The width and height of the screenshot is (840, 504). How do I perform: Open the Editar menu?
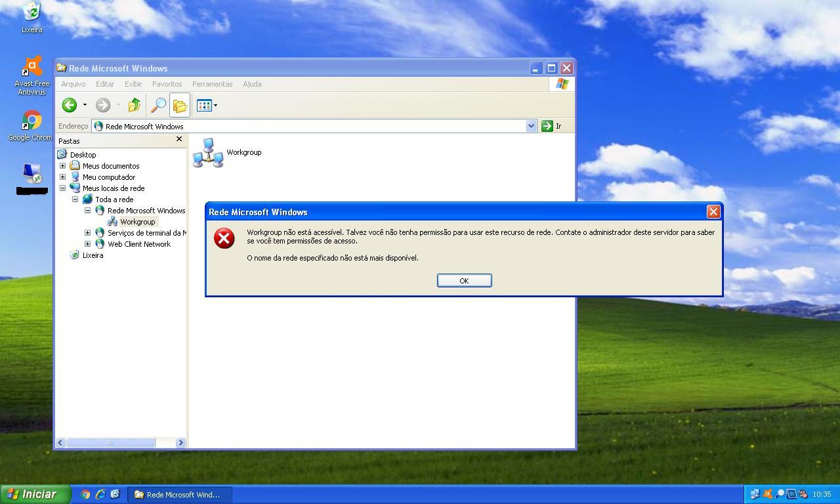(x=105, y=84)
